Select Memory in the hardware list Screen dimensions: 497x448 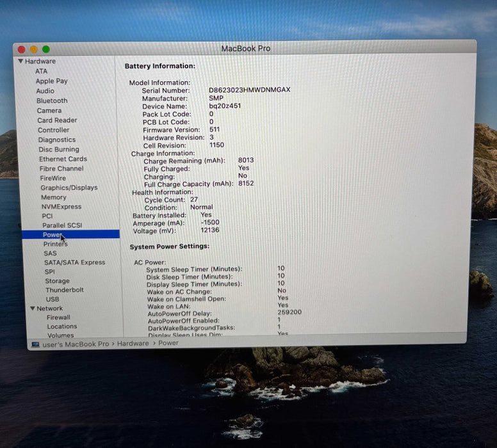(x=54, y=197)
